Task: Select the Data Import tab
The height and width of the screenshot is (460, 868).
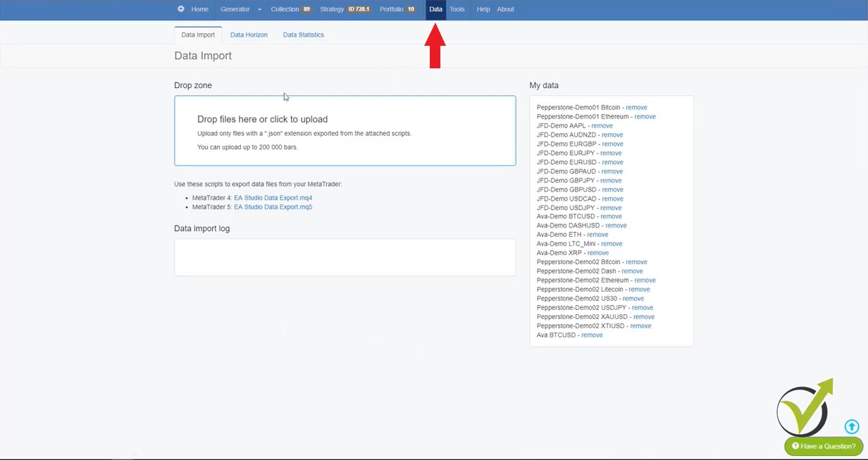Action: coord(198,35)
